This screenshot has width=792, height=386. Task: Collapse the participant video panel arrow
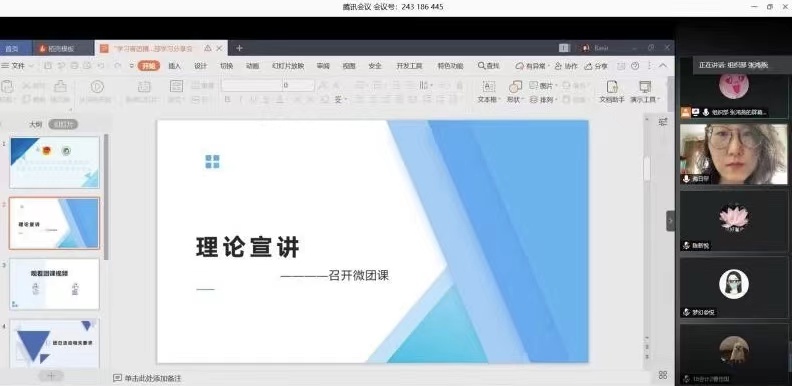pos(670,221)
